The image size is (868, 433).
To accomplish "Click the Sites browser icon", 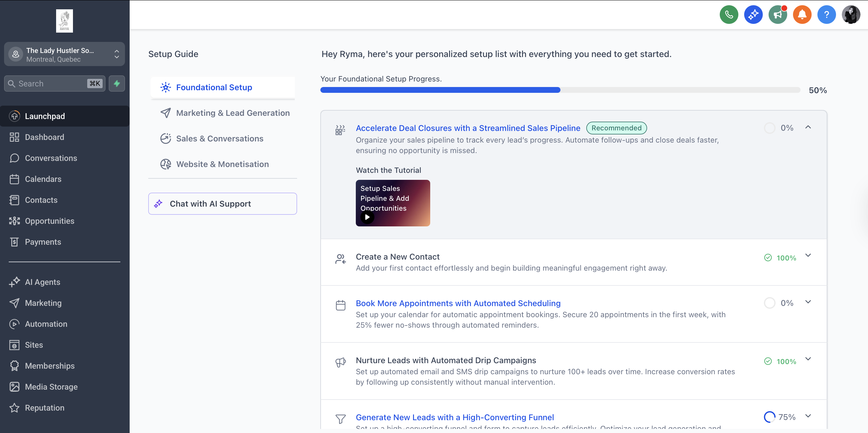I will (15, 345).
